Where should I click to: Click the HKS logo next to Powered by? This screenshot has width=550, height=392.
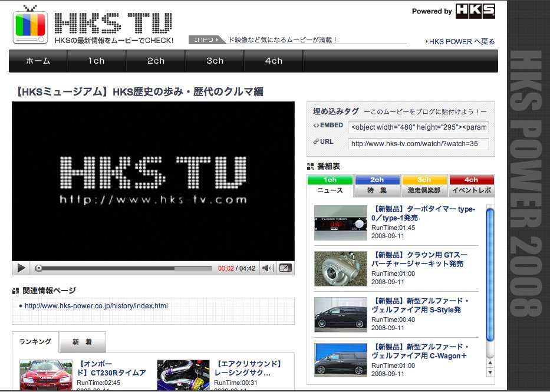pos(475,11)
